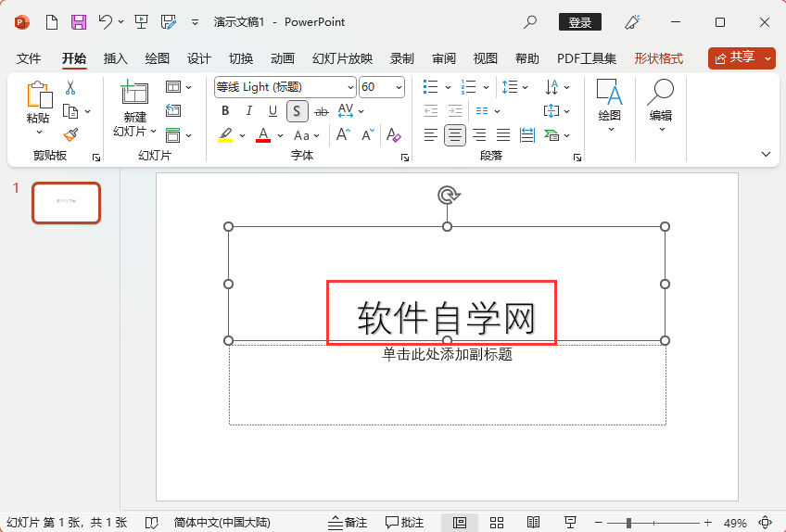This screenshot has height=532, width=786.
Task: Click the new blank file icon
Action: [x=52, y=22]
